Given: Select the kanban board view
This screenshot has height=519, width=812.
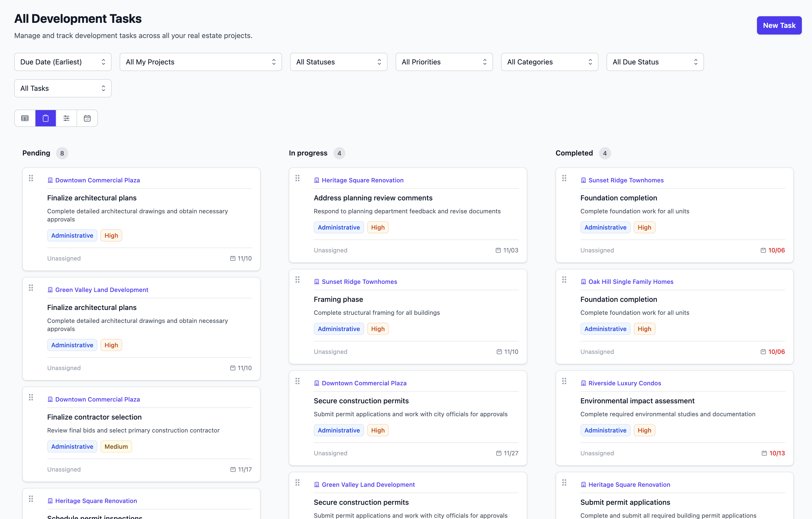Looking at the screenshot, I should tap(46, 118).
